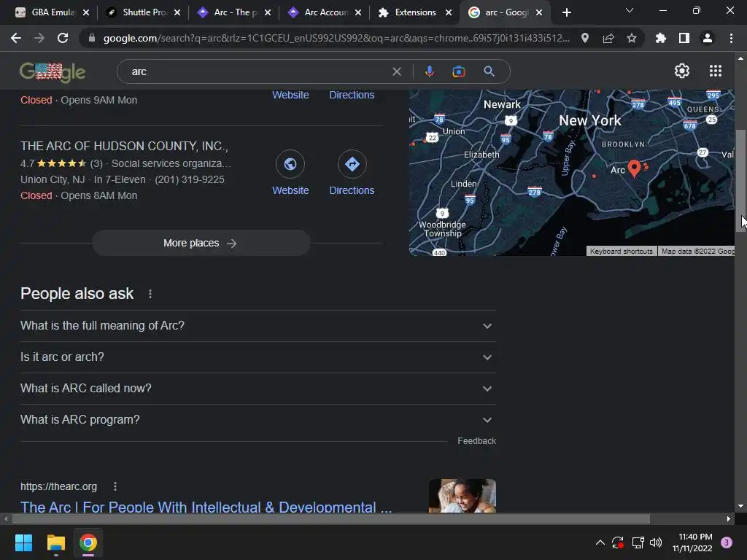
Task: Open the top Website link
Action: (x=290, y=95)
